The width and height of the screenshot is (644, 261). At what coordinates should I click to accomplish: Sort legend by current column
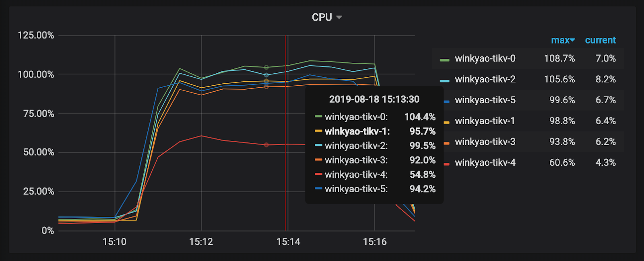pos(600,40)
